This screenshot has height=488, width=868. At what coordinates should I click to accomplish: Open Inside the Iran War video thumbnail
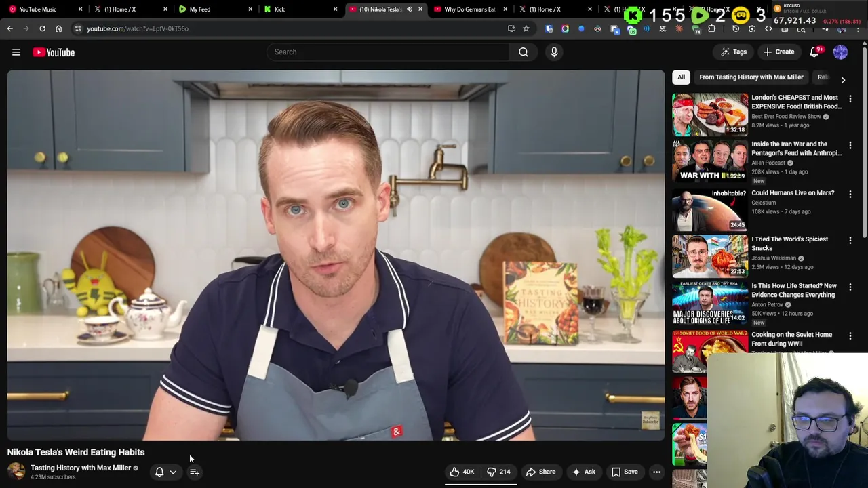click(710, 161)
